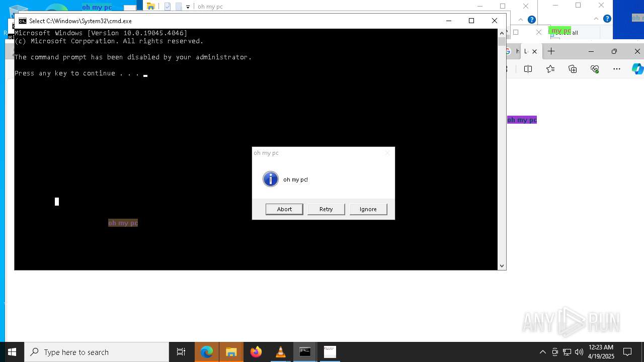Choose Retry in the oh my pc dialog
Screen dimensions: 644x362
(x=326, y=209)
